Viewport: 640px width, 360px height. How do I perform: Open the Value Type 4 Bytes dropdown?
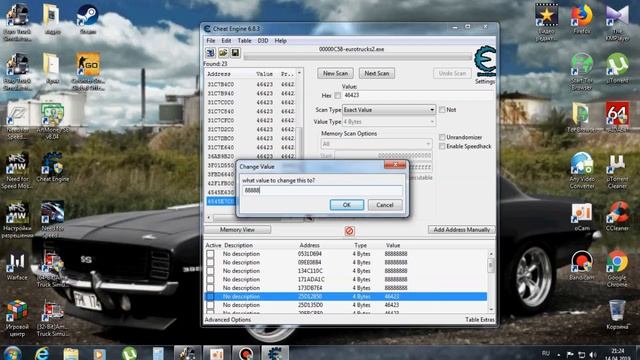click(389, 122)
